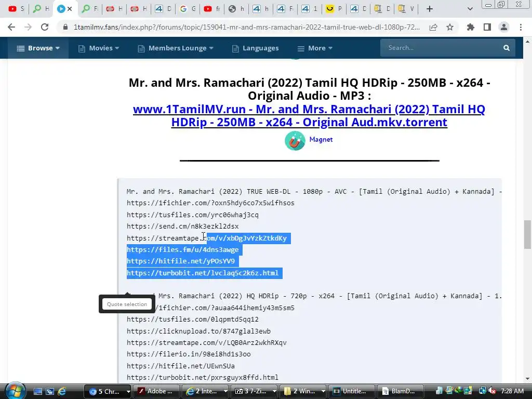532x399 pixels.
Task: Open a new browser tab
Action: pos(430,9)
